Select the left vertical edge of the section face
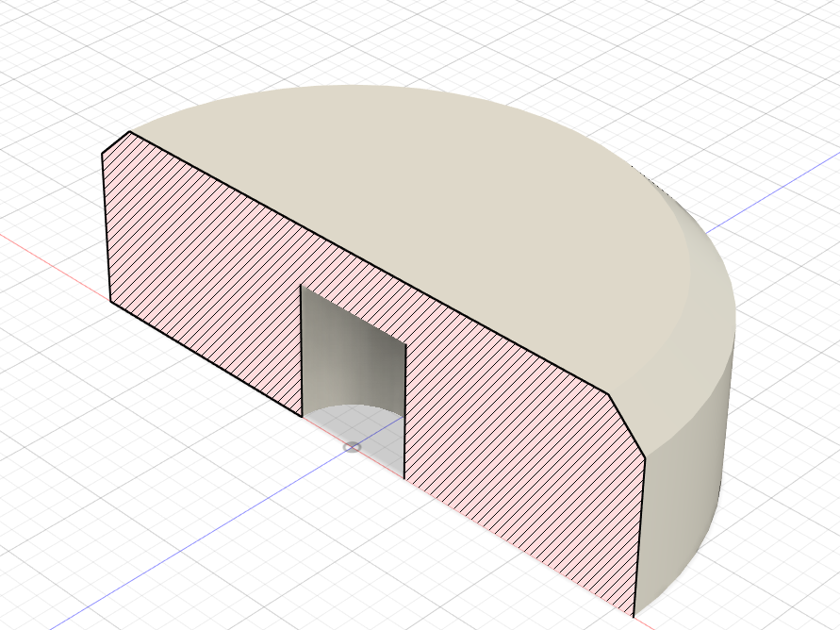 pos(106,227)
